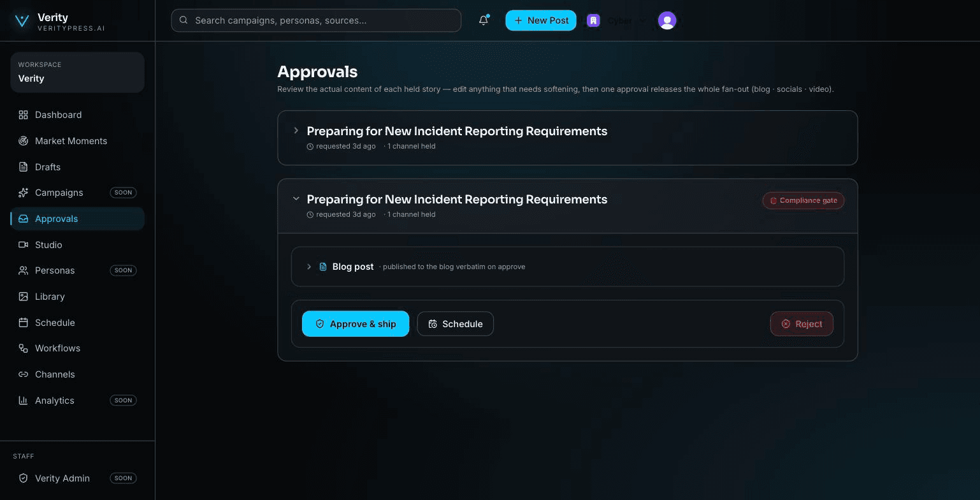980x500 pixels.
Task: Click the Workflows nodes icon
Action: (24, 348)
